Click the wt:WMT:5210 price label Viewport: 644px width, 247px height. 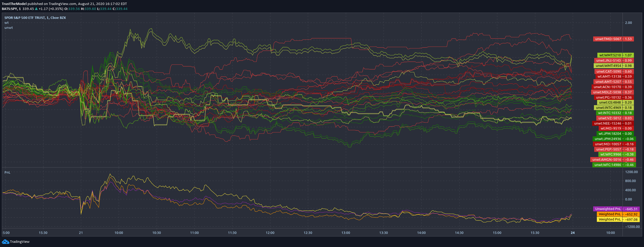[615, 55]
